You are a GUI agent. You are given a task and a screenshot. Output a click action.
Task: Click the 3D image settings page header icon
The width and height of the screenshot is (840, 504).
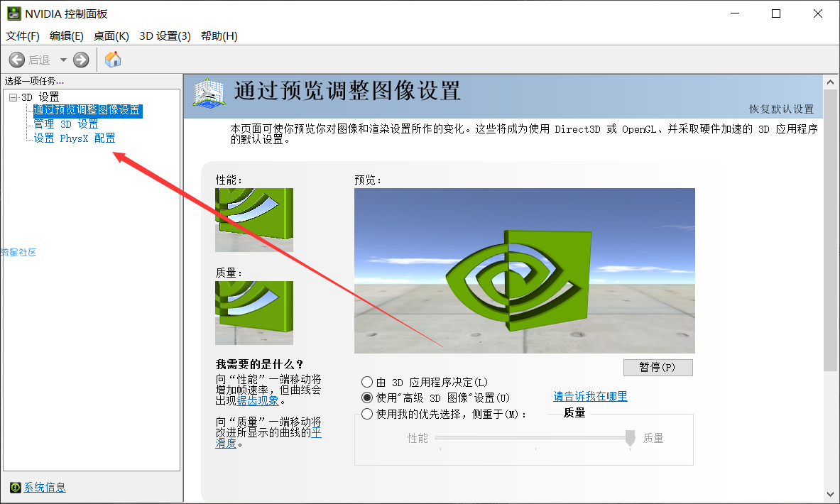point(209,93)
